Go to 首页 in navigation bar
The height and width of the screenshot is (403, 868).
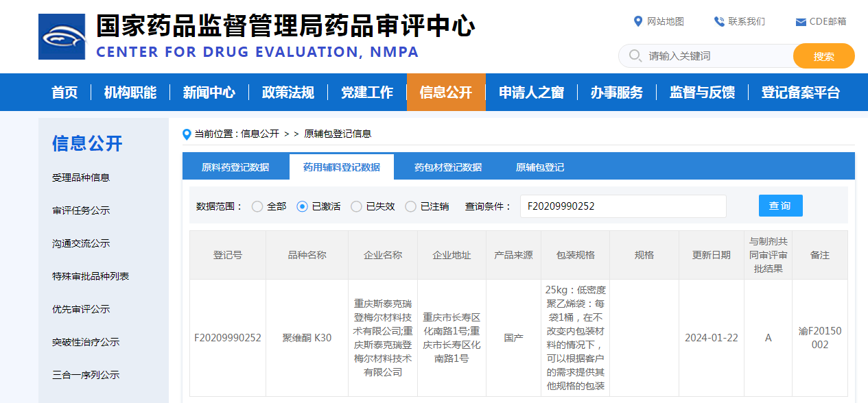pyautogui.click(x=65, y=93)
